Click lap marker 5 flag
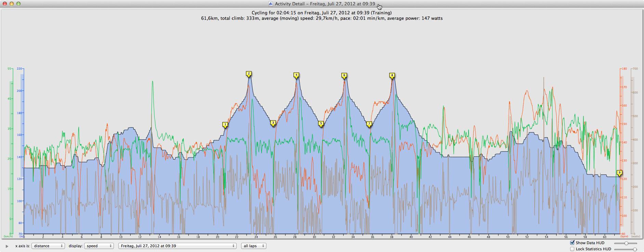 tap(321, 124)
